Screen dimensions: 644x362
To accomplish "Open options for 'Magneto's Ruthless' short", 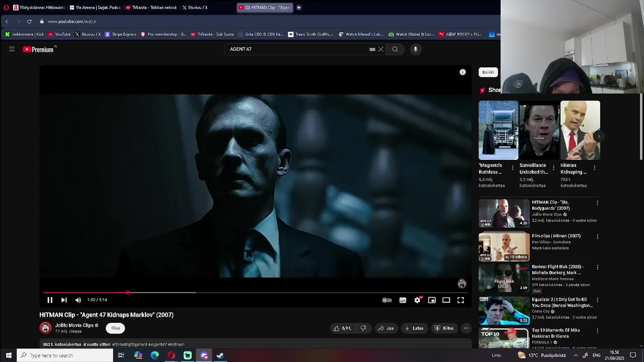I will 513,168.
